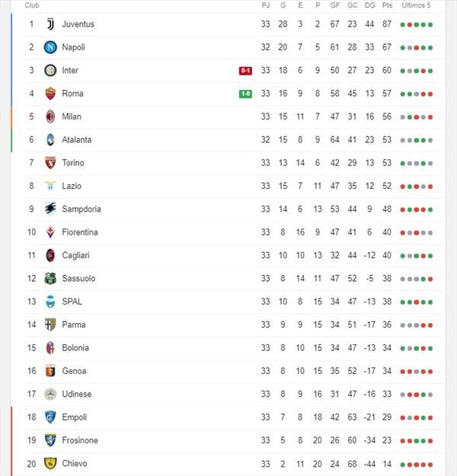Viewport: 457px width, 476px height.
Task: Click the Lazio eagle crest icon
Action: 50,186
